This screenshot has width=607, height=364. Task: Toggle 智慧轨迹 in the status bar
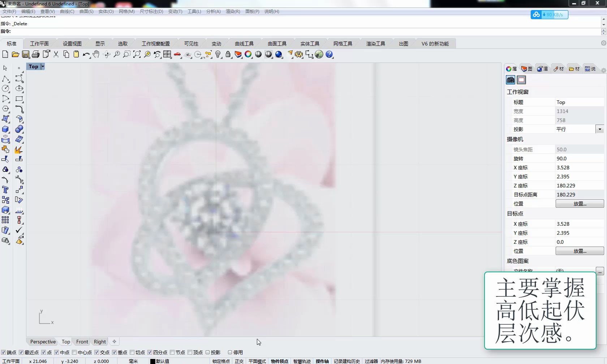[302, 361]
